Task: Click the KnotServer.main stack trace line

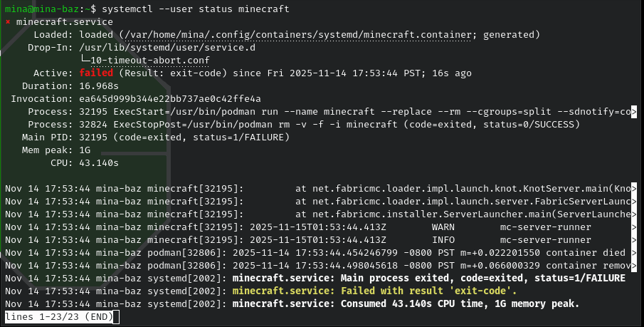Action: 463,188
